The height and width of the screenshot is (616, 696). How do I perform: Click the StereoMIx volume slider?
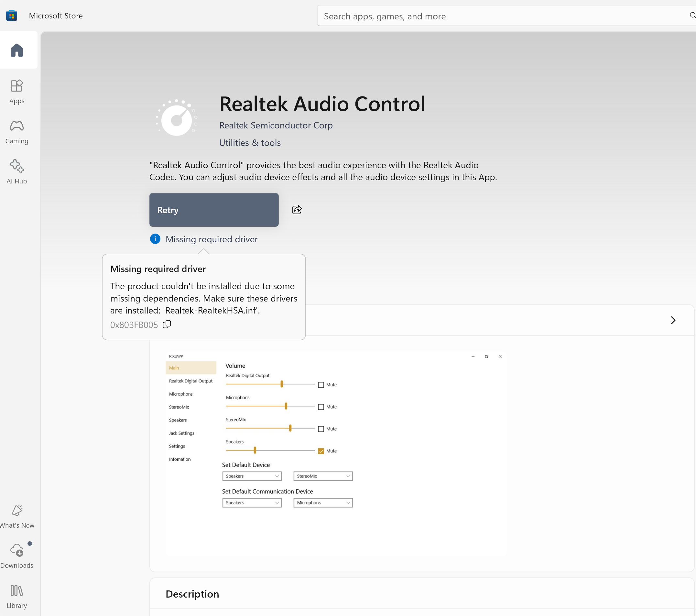click(270, 428)
